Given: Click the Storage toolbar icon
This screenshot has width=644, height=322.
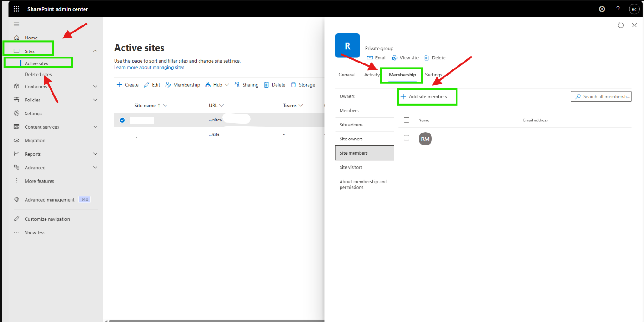Looking at the screenshot, I should [293, 85].
